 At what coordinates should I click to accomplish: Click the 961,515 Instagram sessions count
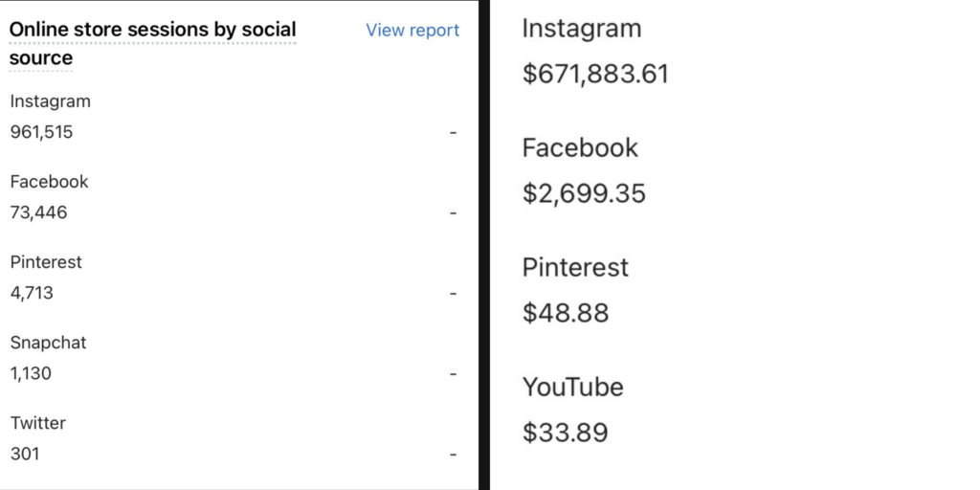pyautogui.click(x=41, y=132)
